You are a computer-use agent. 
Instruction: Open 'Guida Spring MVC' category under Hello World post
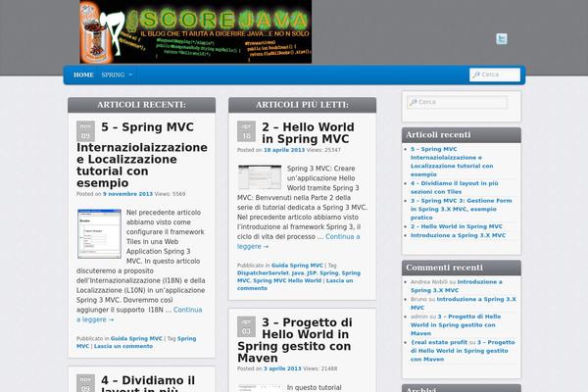(297, 266)
